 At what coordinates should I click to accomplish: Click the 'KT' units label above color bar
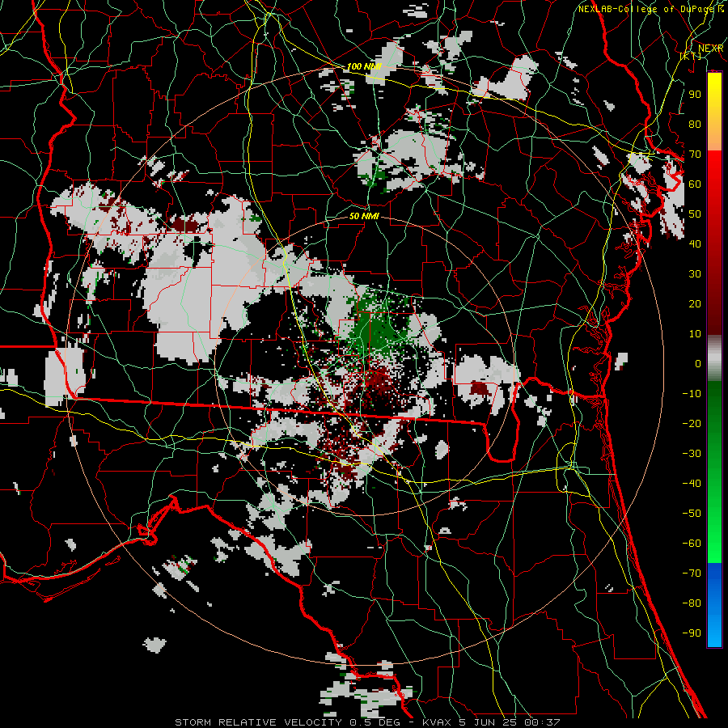[x=691, y=56]
